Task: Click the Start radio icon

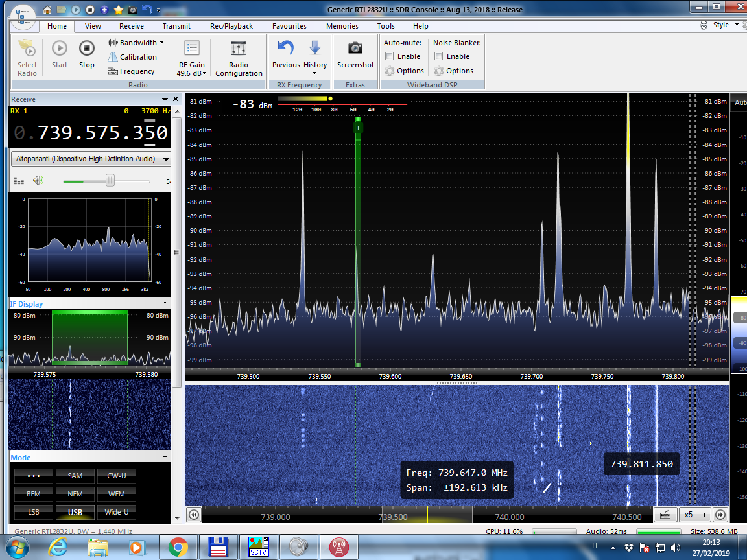Action: (x=59, y=49)
